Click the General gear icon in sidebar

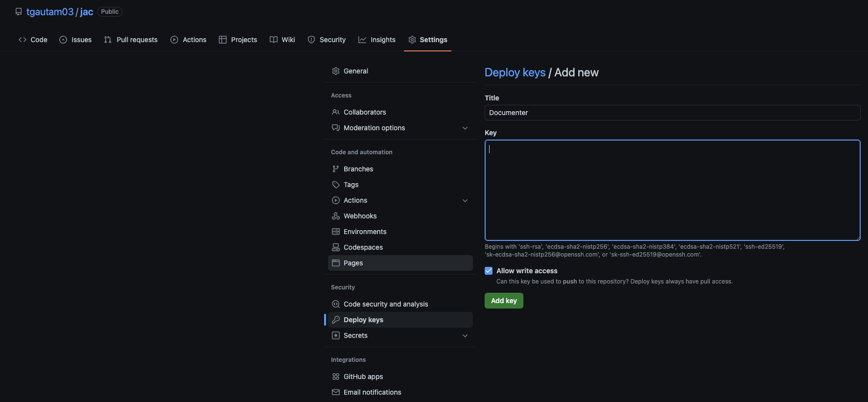click(x=336, y=71)
